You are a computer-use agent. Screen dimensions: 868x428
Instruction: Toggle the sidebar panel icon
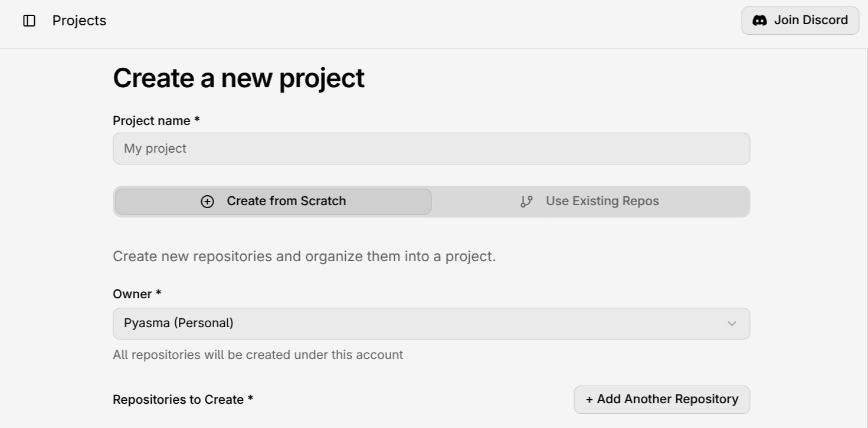(x=29, y=21)
